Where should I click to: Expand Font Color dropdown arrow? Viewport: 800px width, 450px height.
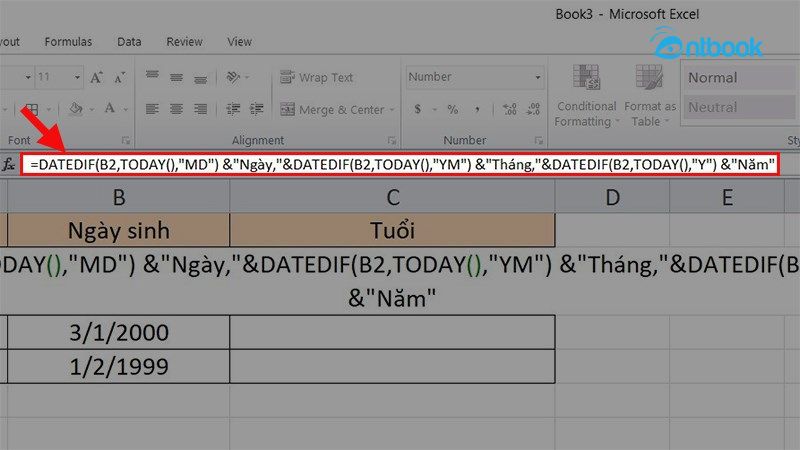pyautogui.click(x=126, y=109)
